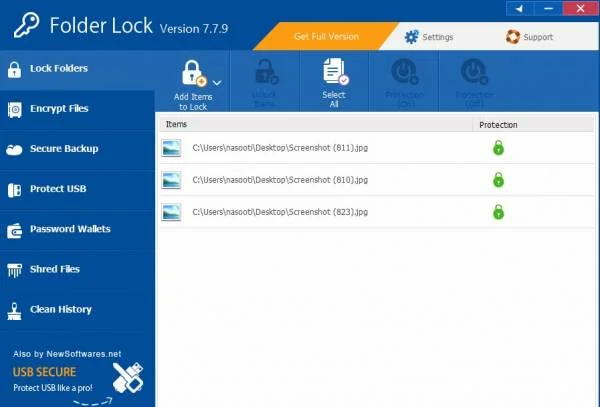Image resolution: width=600 pixels, height=407 pixels.
Task: Open the Encrypt Files section
Action: click(x=77, y=109)
